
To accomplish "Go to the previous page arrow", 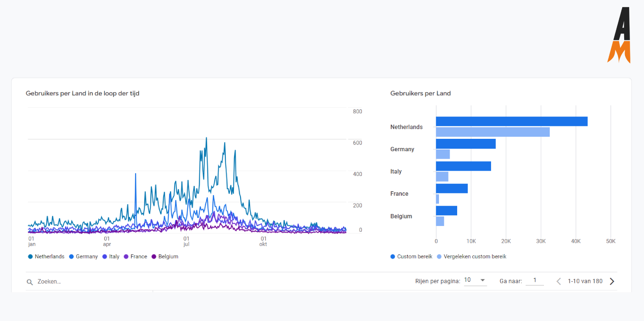I will [x=558, y=281].
